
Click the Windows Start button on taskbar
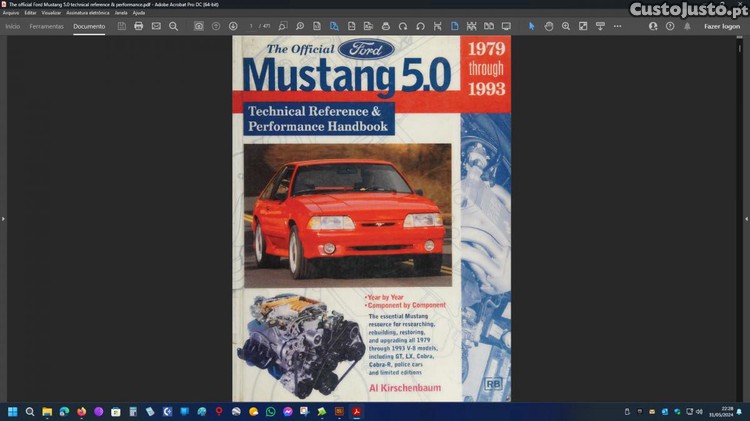(13, 411)
